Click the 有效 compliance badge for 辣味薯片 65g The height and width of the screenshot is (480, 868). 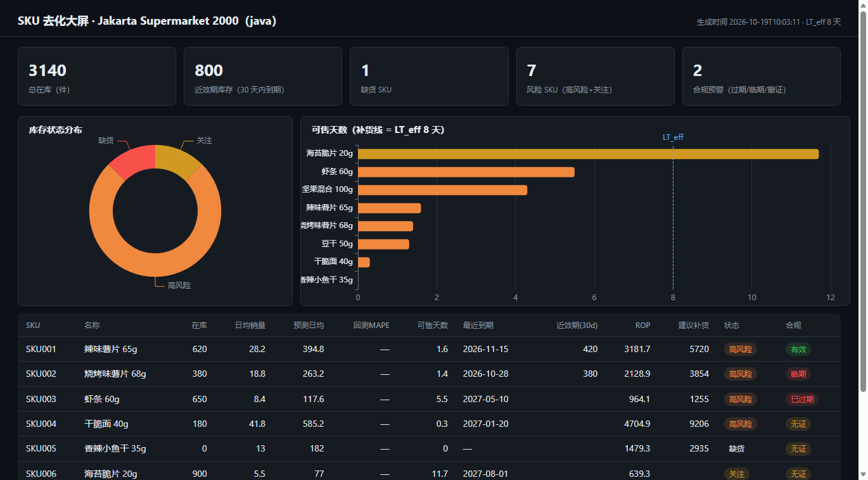(798, 349)
